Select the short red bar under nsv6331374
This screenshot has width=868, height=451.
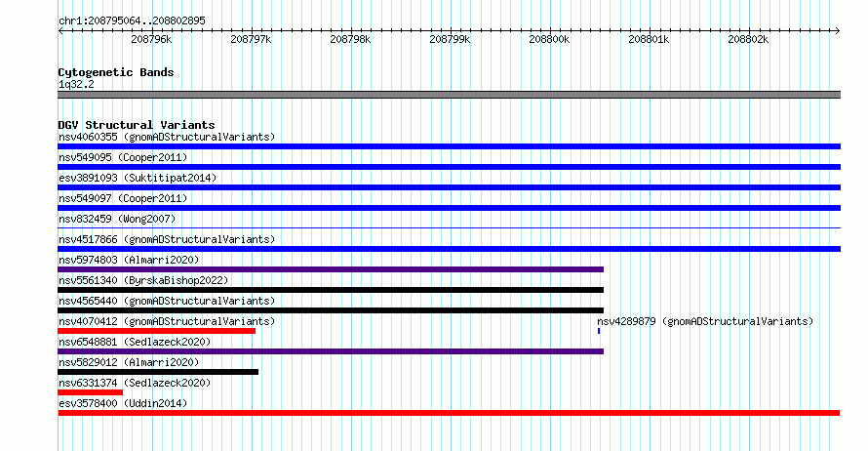(x=91, y=392)
